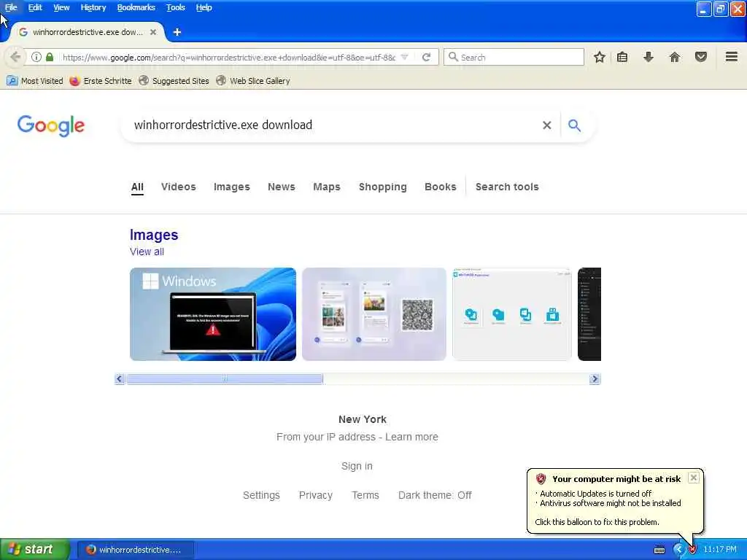Open the Help menu

click(204, 7)
